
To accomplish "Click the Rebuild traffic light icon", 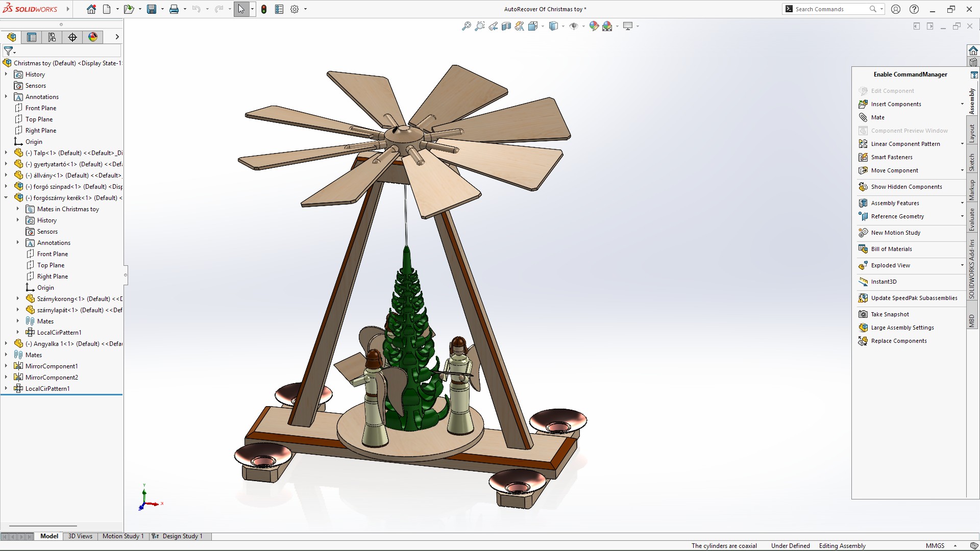I will pos(264,9).
